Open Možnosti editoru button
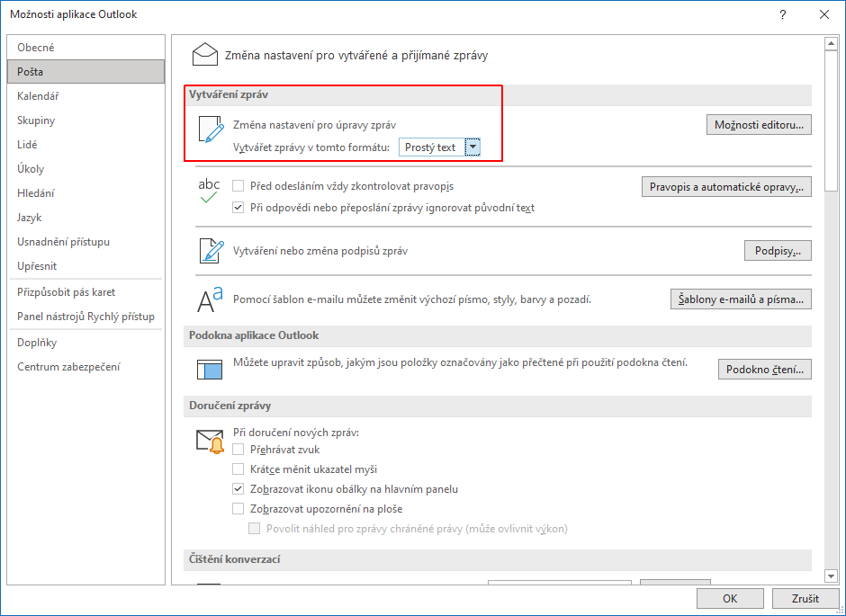The width and height of the screenshot is (846, 616). pos(758,125)
